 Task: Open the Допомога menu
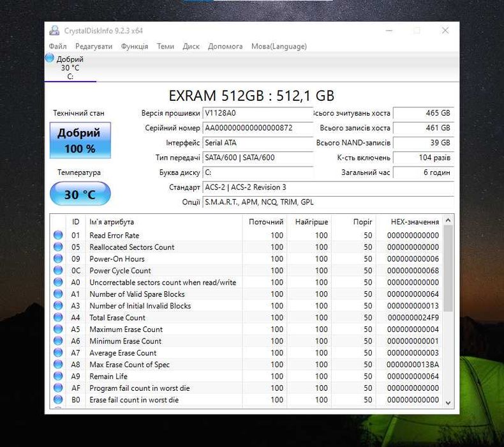(x=225, y=47)
